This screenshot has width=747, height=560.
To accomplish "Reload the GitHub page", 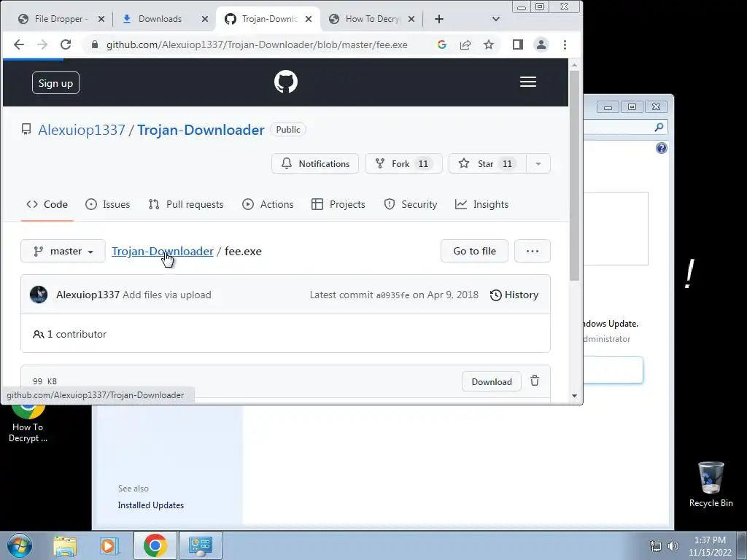I will (x=66, y=44).
